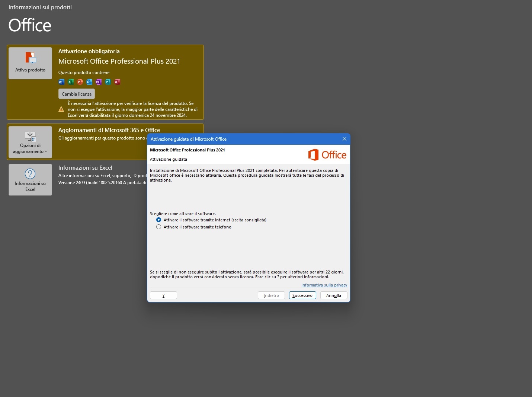This screenshot has height=397, width=532.
Task: Open Informazioni su Excel
Action: (30, 180)
